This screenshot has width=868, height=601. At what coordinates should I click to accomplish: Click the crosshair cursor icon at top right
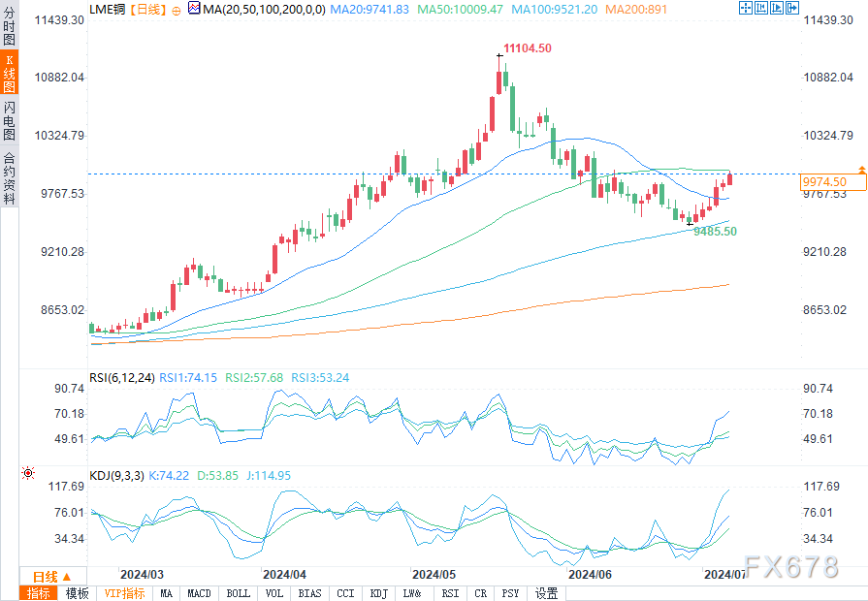(x=746, y=8)
